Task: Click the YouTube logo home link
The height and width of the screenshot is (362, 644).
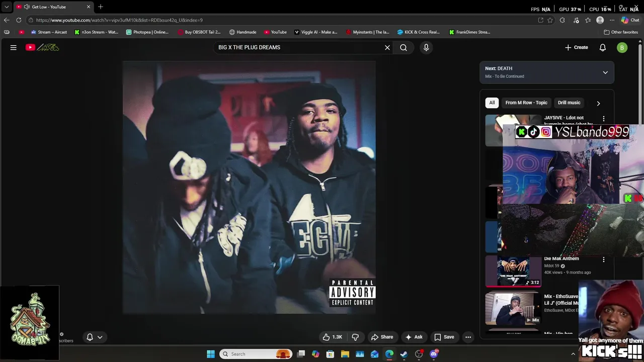Action: pyautogui.click(x=42, y=47)
